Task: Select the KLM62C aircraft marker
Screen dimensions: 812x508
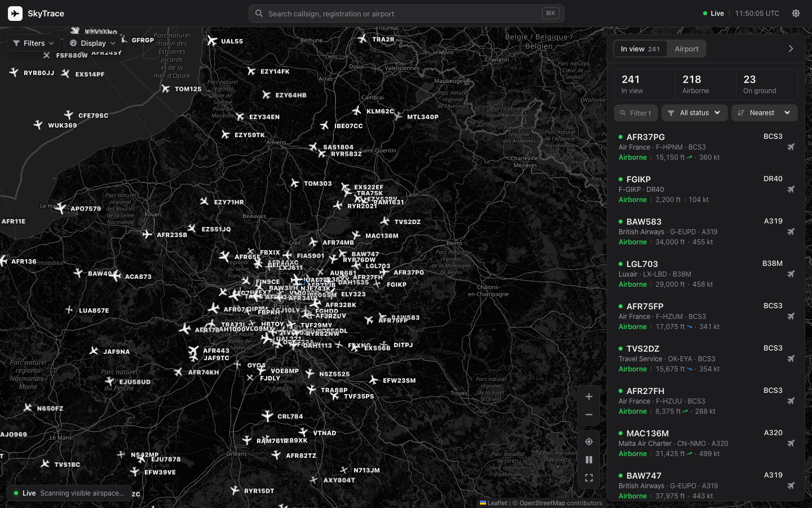Action: click(356, 111)
